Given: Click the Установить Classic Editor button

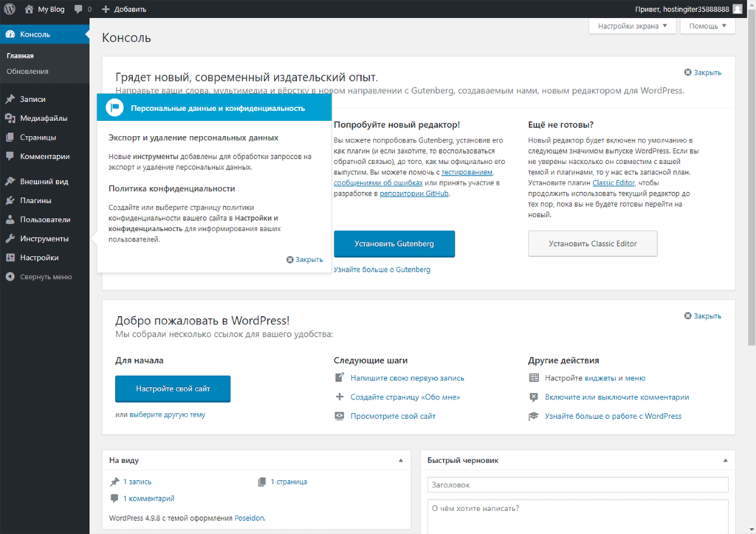Looking at the screenshot, I should pos(593,244).
